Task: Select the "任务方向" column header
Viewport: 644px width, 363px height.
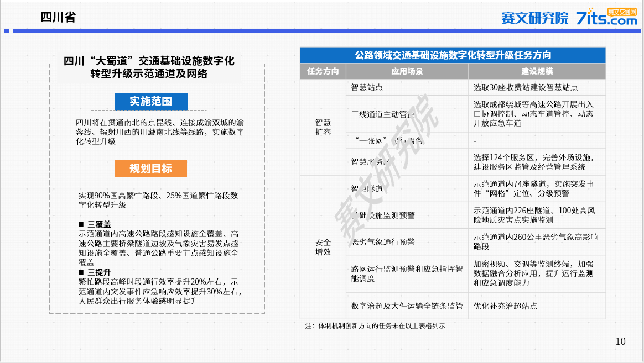Action: (323, 71)
